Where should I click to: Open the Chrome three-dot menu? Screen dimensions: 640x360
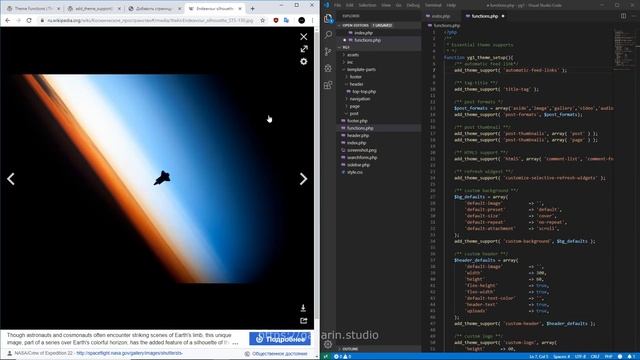(313, 20)
